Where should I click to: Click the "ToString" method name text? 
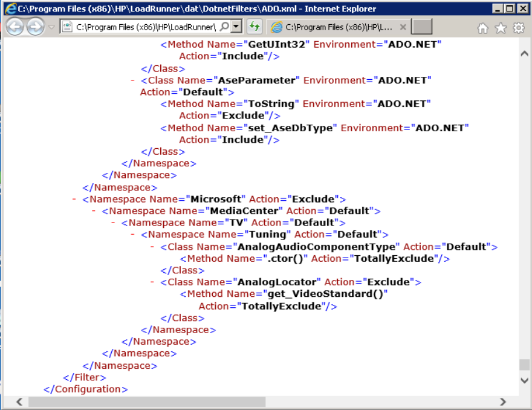coord(271,104)
